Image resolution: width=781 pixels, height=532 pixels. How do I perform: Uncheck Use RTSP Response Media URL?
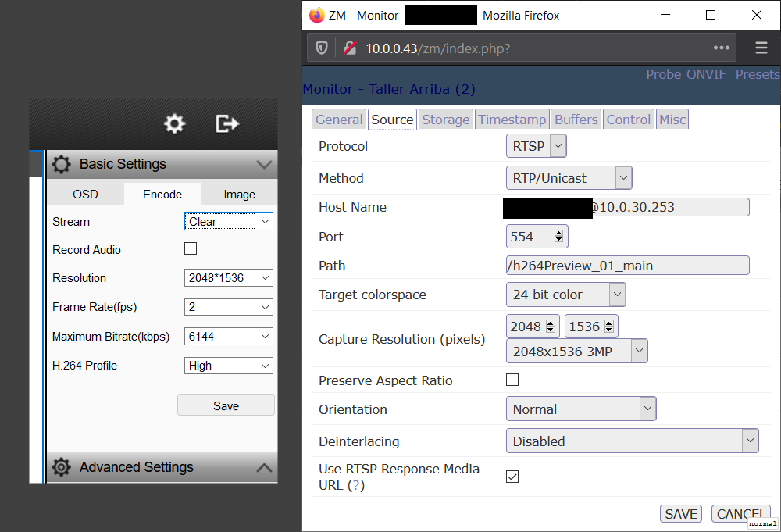coord(512,477)
